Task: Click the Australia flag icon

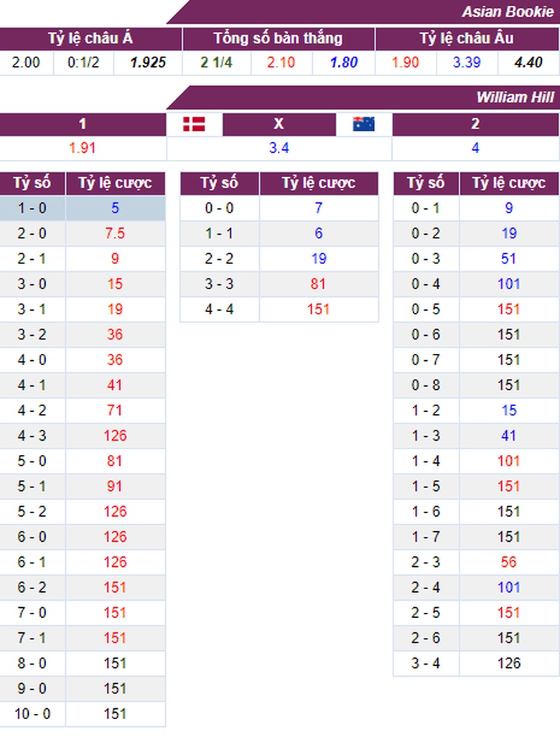Action: [x=363, y=124]
